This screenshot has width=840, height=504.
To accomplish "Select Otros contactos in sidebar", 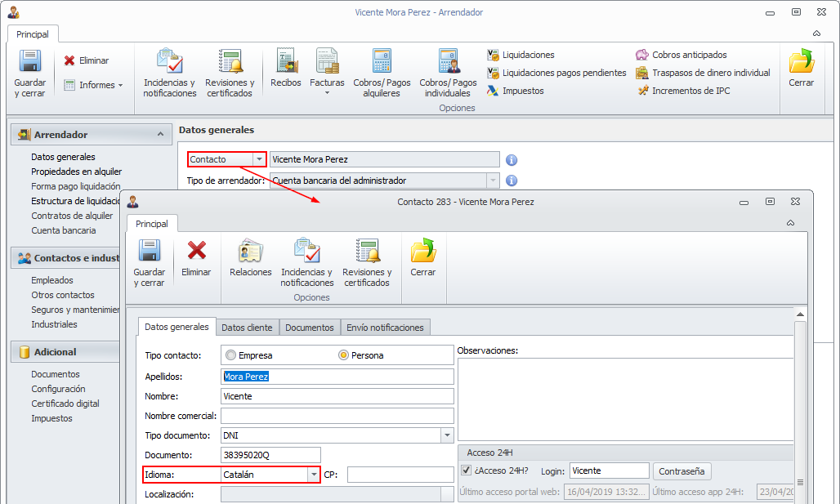I will 63,295.
